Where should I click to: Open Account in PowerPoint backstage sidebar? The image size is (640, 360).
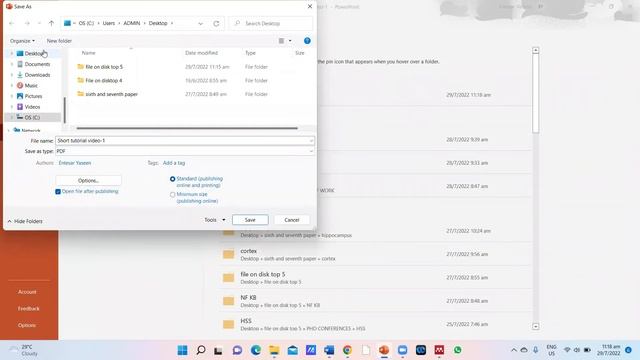27,292
